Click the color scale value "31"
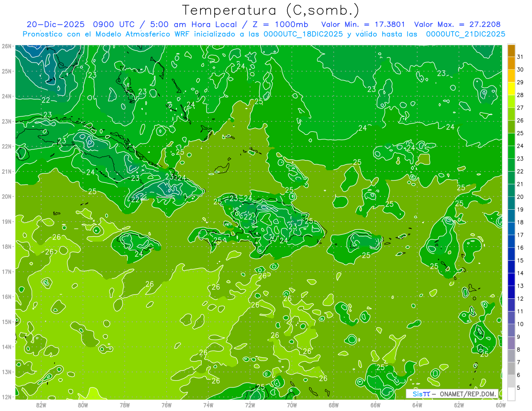 tap(520, 57)
